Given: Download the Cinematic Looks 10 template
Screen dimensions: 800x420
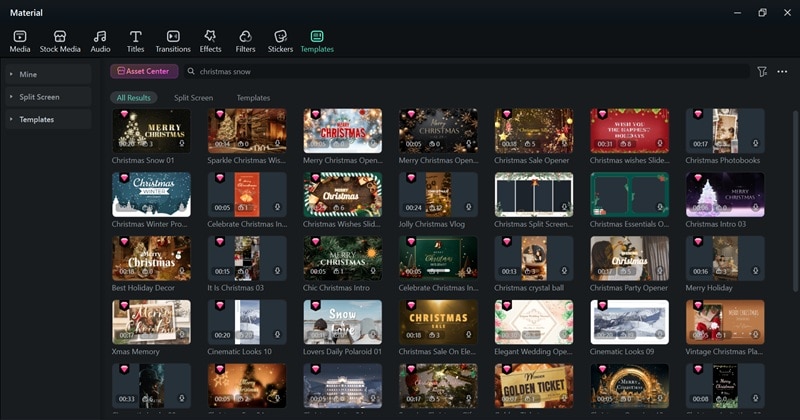Looking at the screenshot, I should coord(278,335).
